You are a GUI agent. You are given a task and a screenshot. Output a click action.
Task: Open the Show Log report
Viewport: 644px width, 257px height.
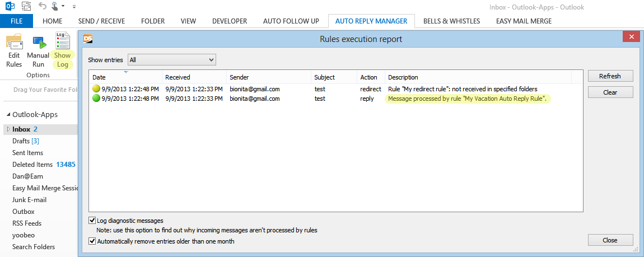(x=62, y=51)
